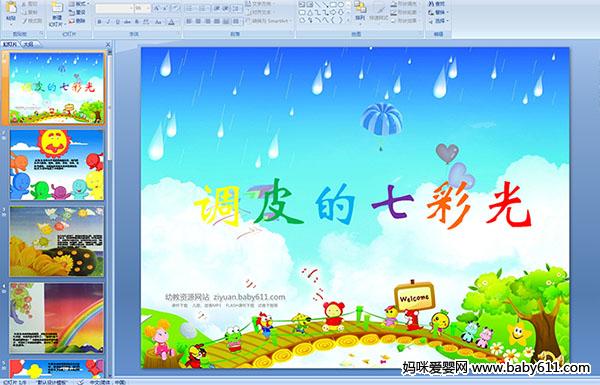Switch to the Slides pane tab
Viewport: 600px width, 385px height.
click(10, 44)
